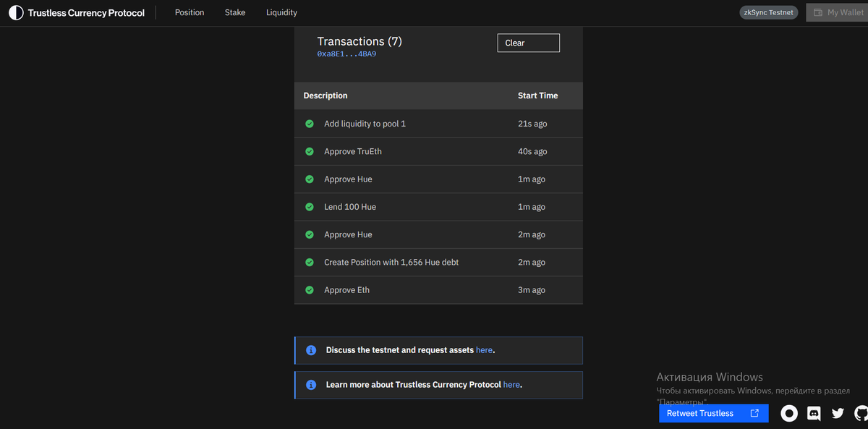Image resolution: width=868 pixels, height=429 pixels.
Task: Click the Medium icon in the footer
Action: 789,413
